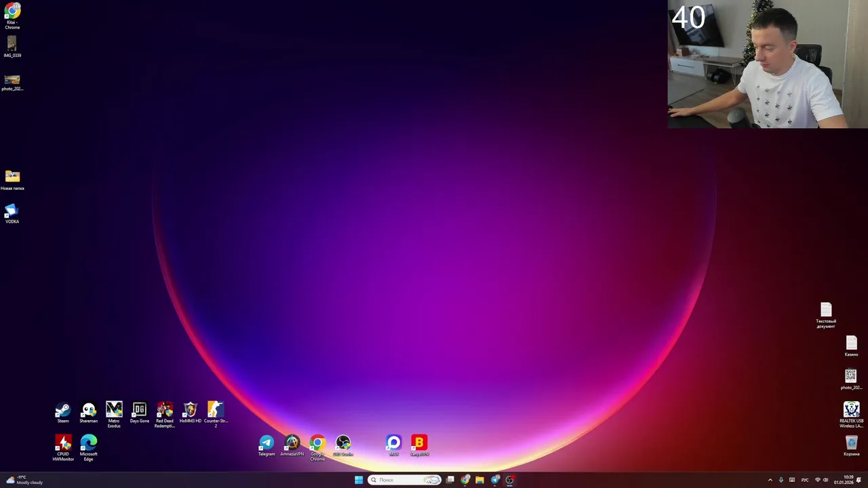Open Task View from the taskbar
The image size is (868, 488).
[450, 480]
